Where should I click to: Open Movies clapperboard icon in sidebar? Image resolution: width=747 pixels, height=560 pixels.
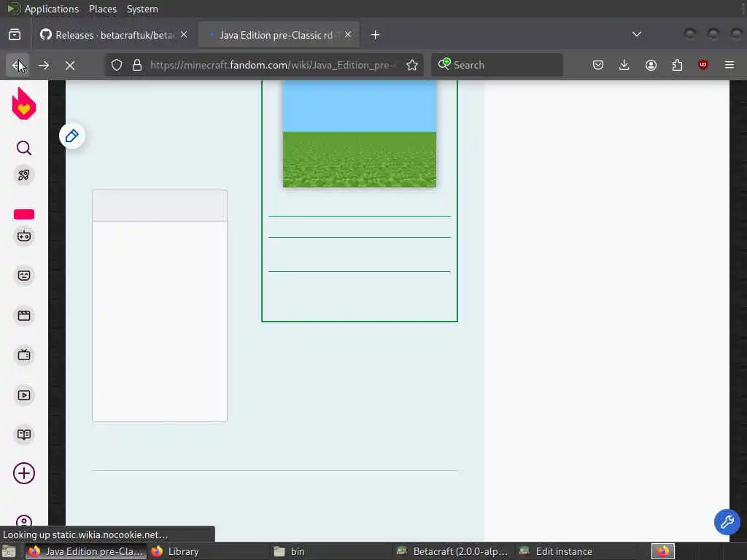24,315
